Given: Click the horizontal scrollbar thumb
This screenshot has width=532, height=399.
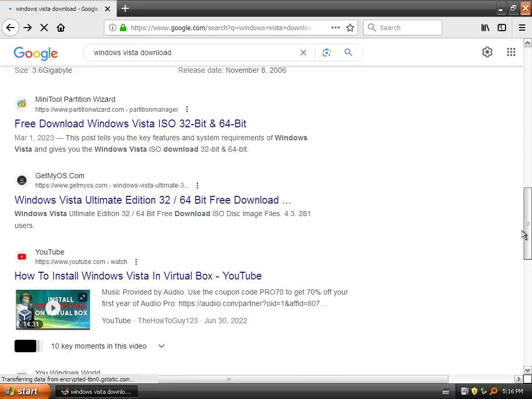Looking at the screenshot, I should click(x=229, y=379).
